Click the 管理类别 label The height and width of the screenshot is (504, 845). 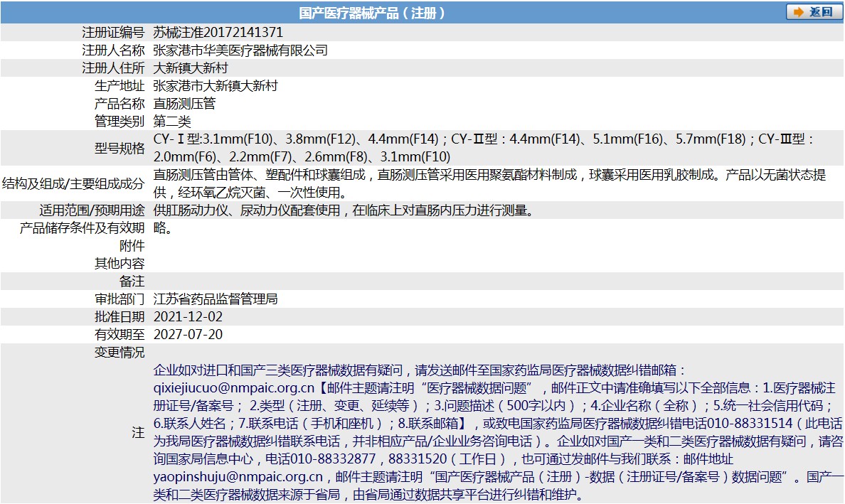coord(119,121)
